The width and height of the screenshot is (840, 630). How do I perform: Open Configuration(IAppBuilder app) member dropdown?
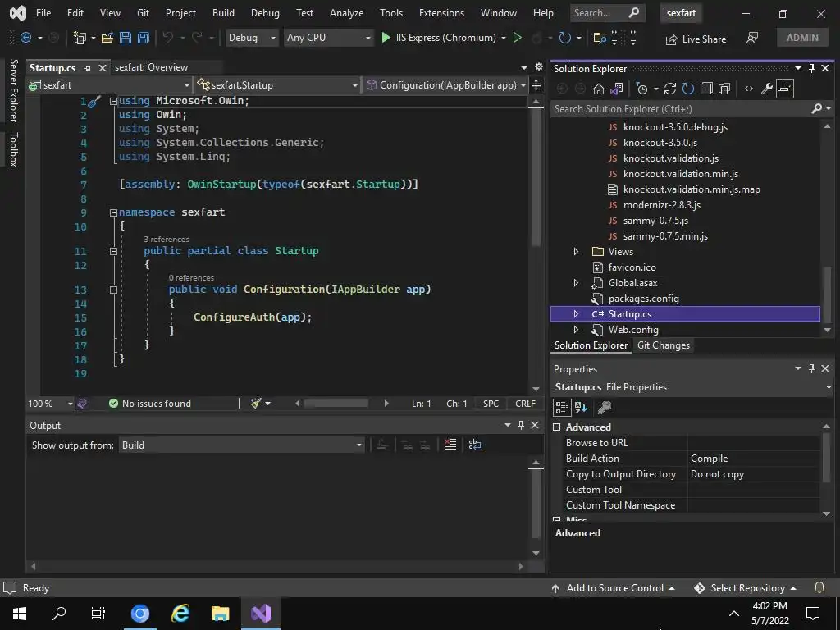point(445,85)
